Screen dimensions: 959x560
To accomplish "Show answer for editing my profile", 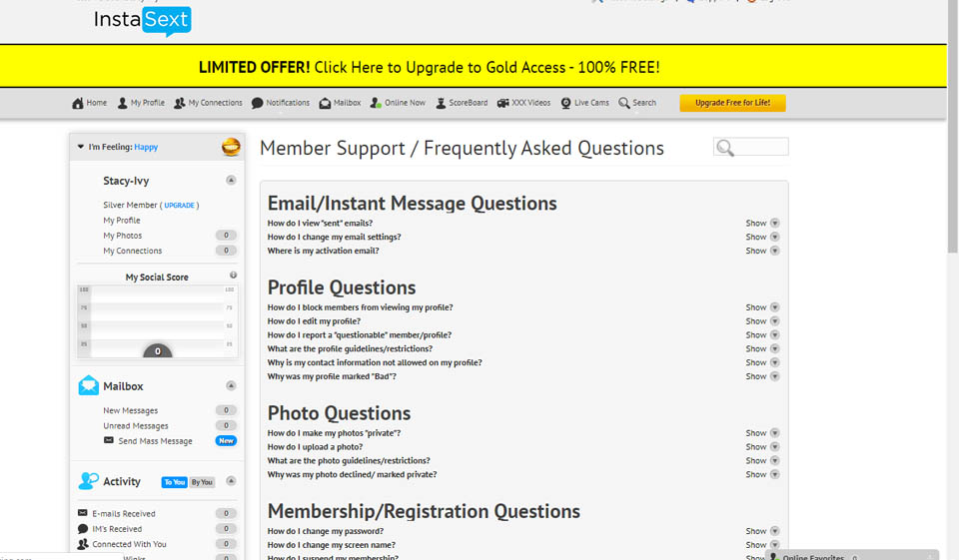I will pos(762,321).
